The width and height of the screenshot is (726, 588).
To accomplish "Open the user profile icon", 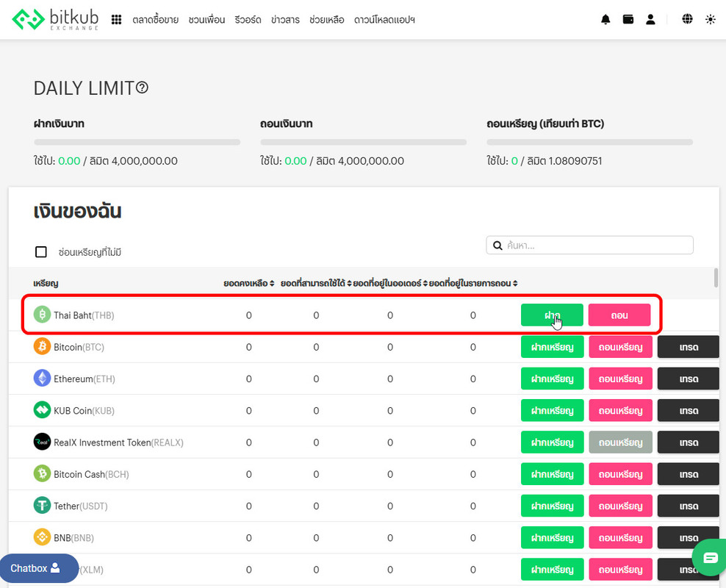I will pyautogui.click(x=650, y=19).
